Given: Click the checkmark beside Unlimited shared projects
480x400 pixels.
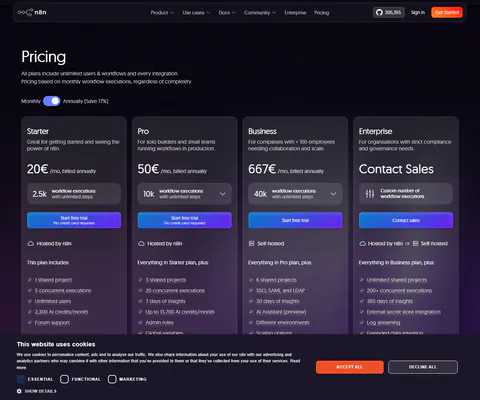Looking at the screenshot, I should click(362, 280).
